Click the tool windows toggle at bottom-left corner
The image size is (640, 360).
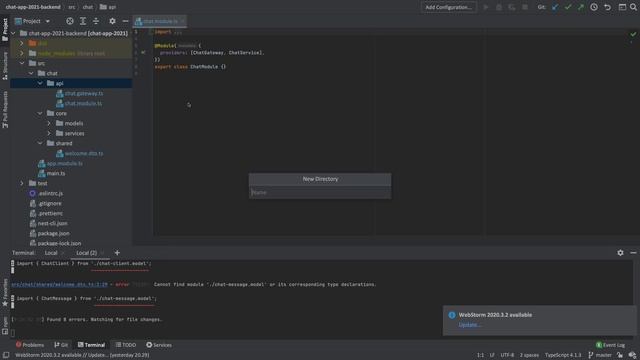pos(6,355)
